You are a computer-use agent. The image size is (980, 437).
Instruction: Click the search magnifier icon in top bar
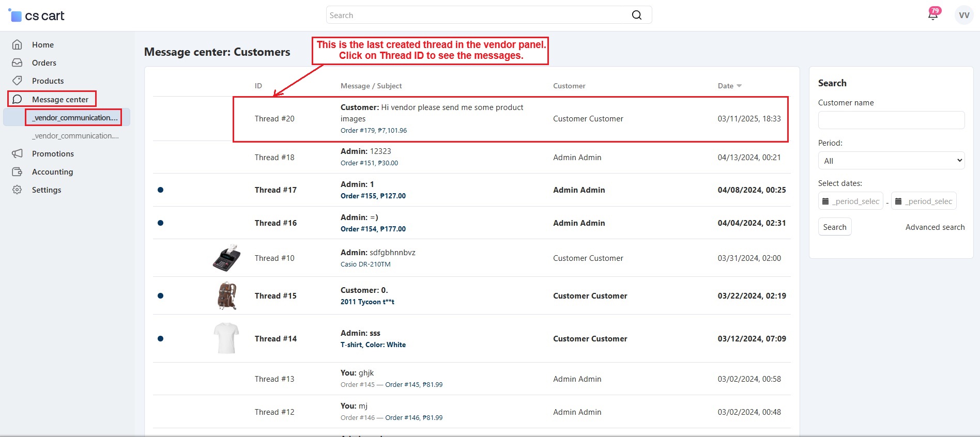pos(636,15)
